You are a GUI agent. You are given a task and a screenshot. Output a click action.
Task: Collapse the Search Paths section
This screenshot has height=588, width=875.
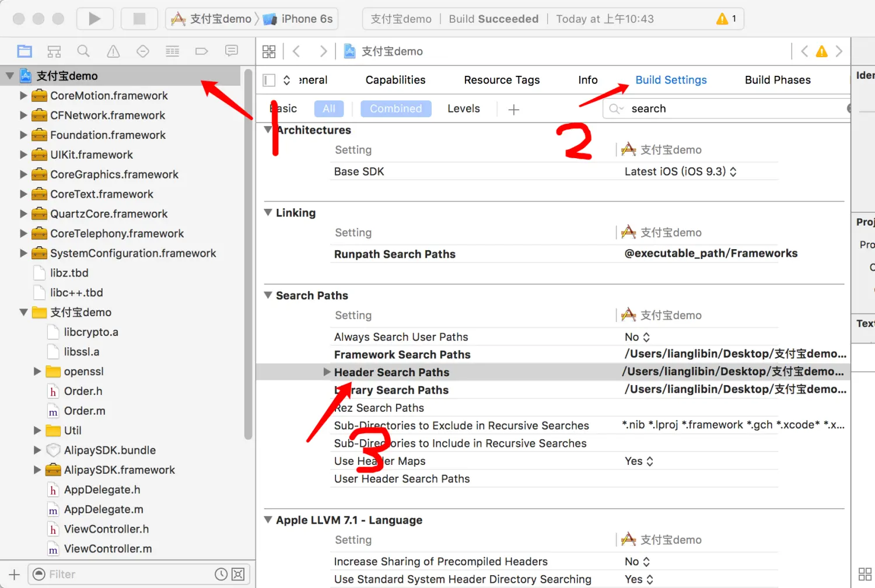(x=268, y=296)
